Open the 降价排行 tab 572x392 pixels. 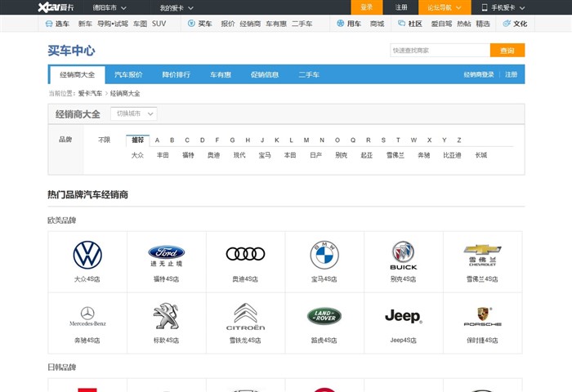click(177, 75)
